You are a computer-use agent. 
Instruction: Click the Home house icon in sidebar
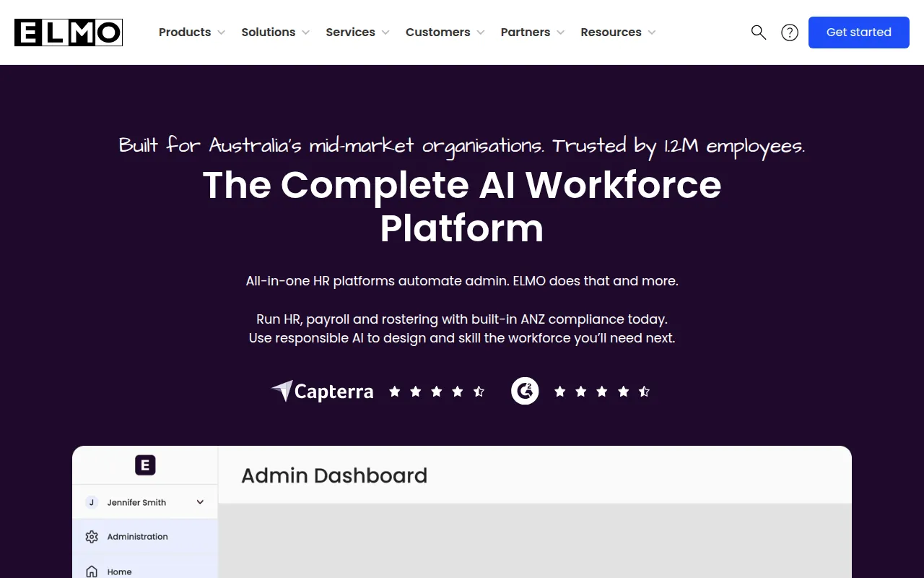pos(92,571)
